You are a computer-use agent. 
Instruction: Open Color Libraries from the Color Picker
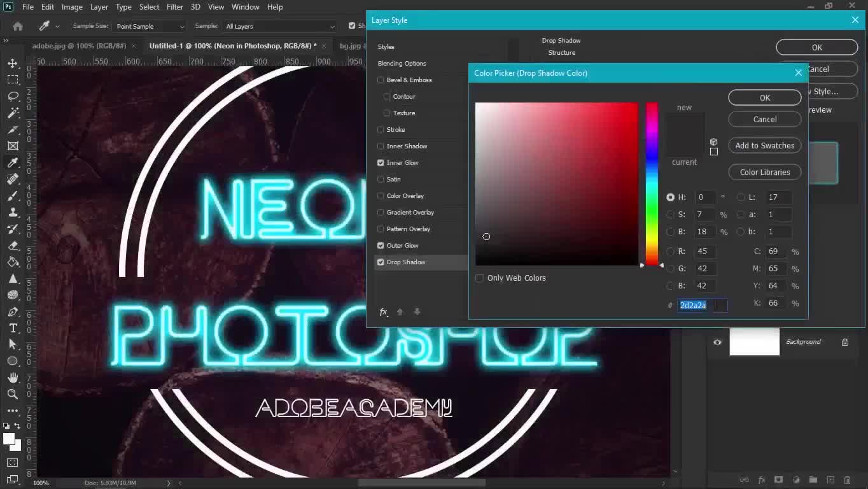[x=764, y=173]
